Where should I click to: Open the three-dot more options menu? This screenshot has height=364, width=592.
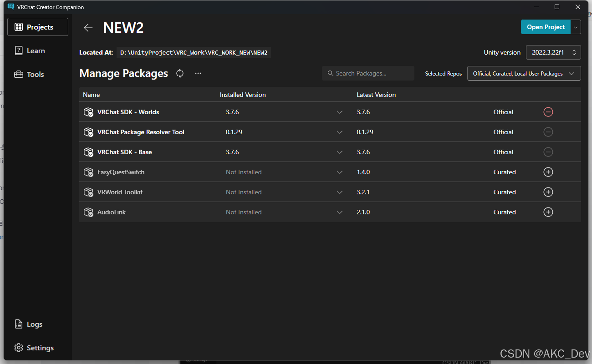click(198, 73)
